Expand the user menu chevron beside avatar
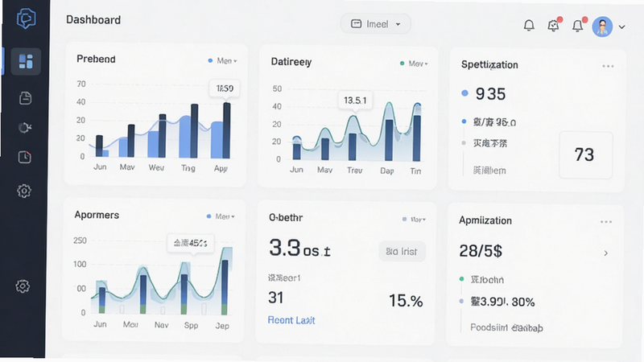The height and width of the screenshot is (362, 644). tap(621, 27)
